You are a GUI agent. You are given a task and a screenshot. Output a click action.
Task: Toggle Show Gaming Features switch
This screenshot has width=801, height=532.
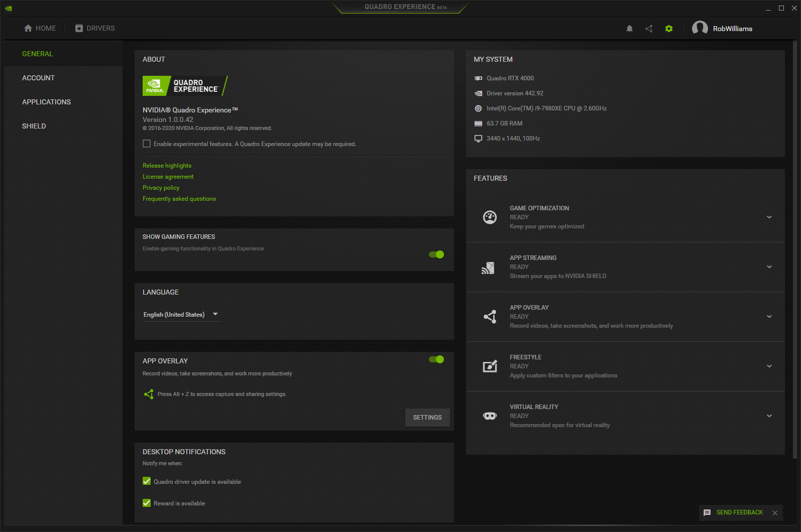[436, 254]
